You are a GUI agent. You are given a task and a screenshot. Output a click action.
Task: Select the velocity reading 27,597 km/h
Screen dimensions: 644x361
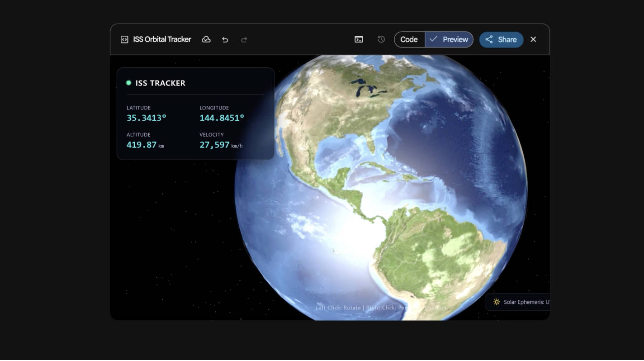coord(221,145)
